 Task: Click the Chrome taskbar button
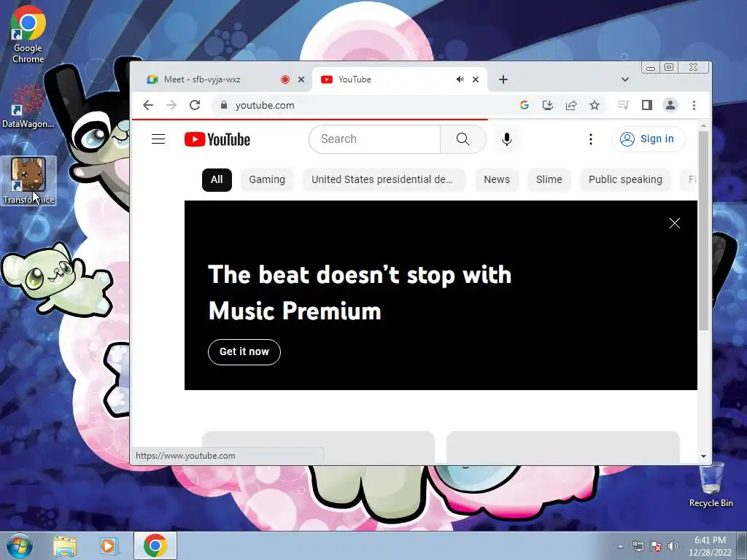click(x=155, y=545)
